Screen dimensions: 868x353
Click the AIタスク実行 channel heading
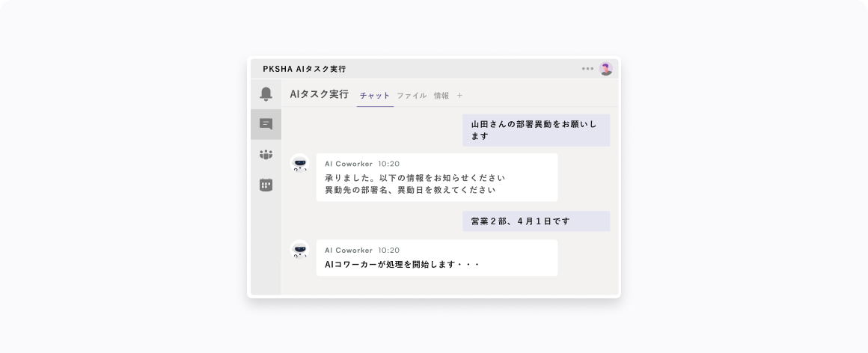tap(319, 94)
